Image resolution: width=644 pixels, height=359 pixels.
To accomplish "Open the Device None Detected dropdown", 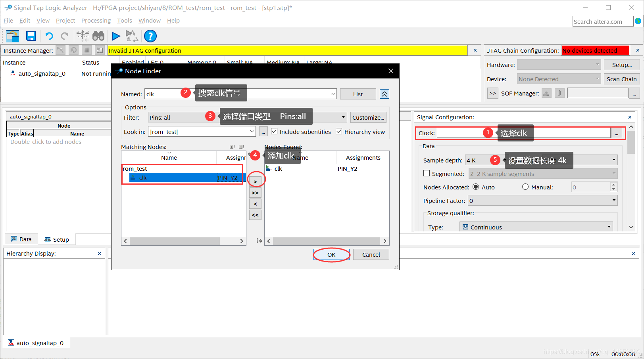I will (559, 78).
